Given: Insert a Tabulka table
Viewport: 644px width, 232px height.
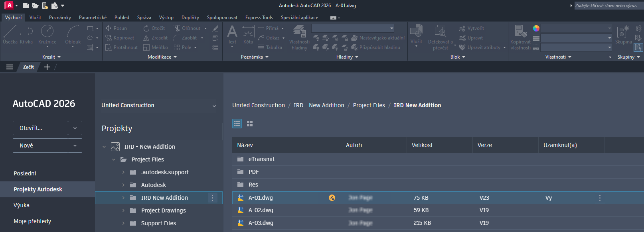Looking at the screenshot, I should (x=270, y=47).
